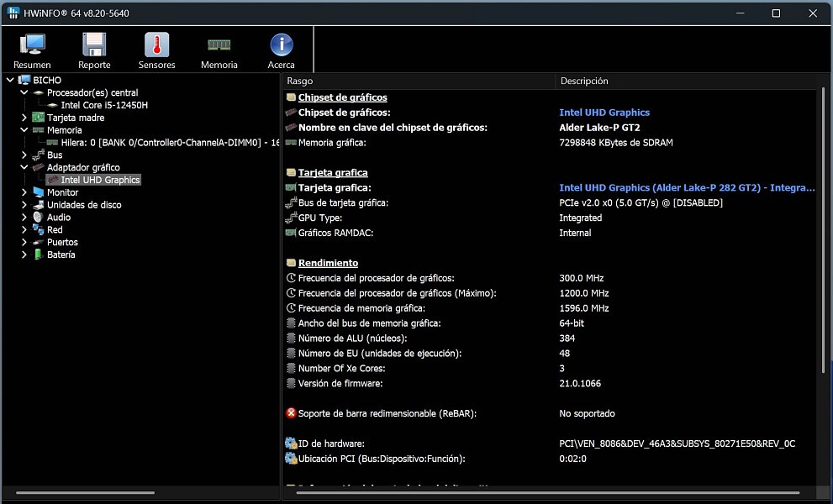
Task: Click the ID de hardware gear icon
Action: 291,444
